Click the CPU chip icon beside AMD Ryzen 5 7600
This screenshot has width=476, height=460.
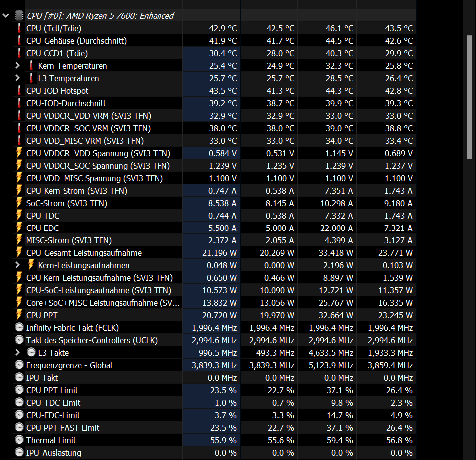[19, 16]
